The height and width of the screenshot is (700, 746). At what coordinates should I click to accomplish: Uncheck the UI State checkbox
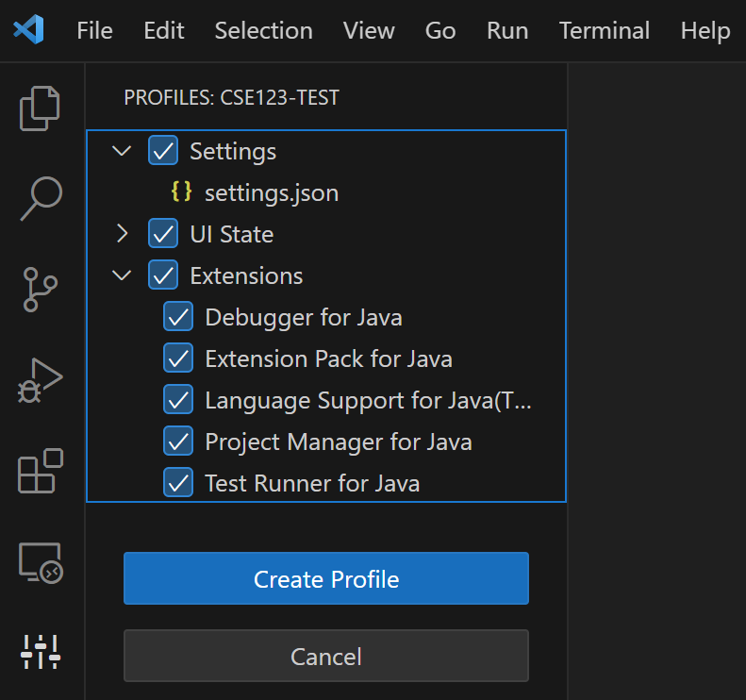coord(163,234)
